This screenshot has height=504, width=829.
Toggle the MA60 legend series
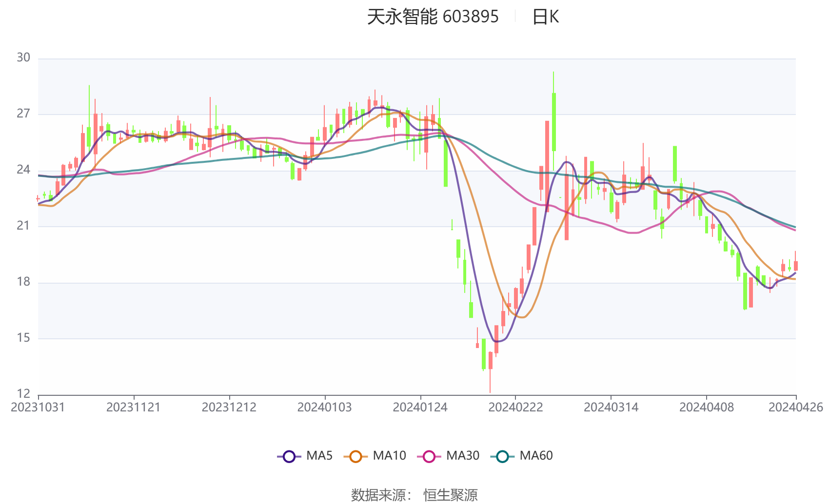click(x=522, y=456)
